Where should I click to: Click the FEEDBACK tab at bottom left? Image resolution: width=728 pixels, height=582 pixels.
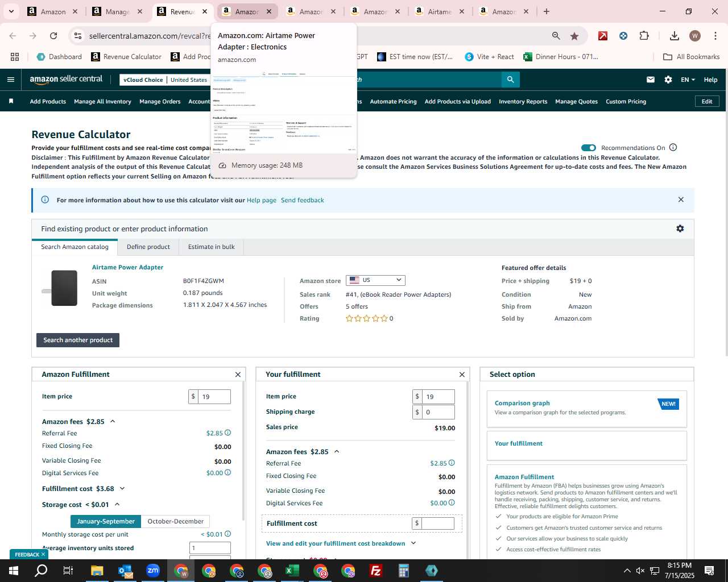pos(28,554)
